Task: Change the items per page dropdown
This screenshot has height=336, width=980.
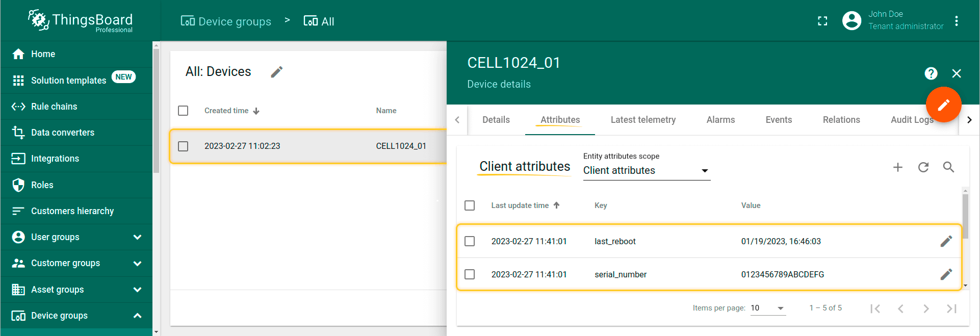Action: (767, 308)
